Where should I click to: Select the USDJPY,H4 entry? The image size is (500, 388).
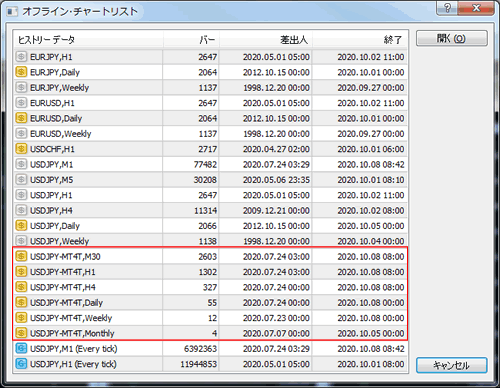(51, 210)
